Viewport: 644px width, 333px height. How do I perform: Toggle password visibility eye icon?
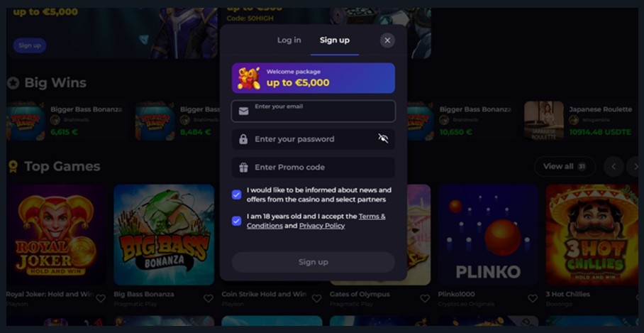383,138
